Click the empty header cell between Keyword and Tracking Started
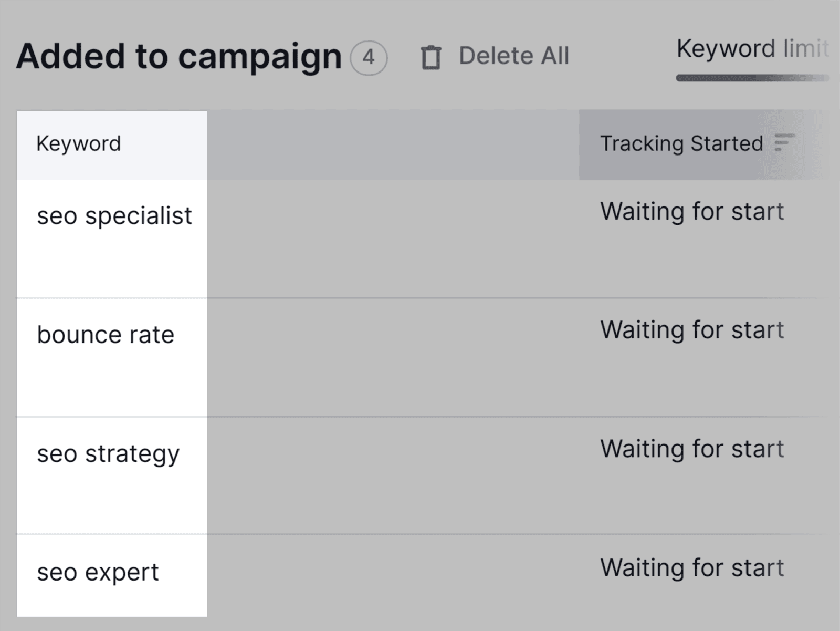This screenshot has height=631, width=840. (x=393, y=144)
